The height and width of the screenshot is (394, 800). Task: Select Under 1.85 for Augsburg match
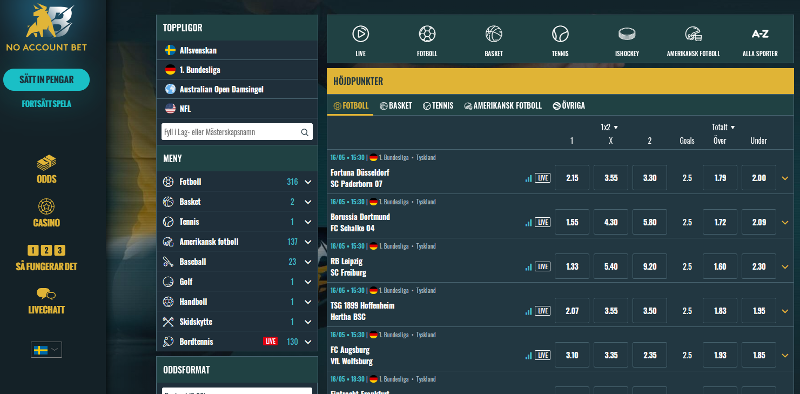coord(759,355)
